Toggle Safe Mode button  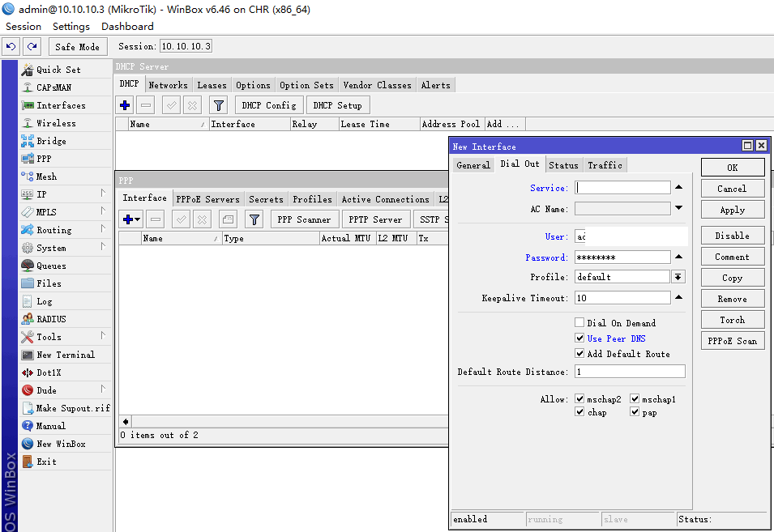(x=78, y=47)
